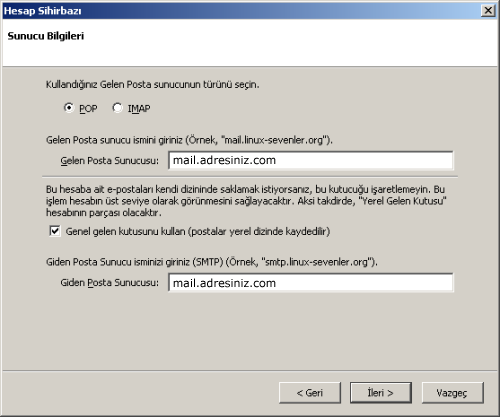
Task: Close the Hesap Sihirbazı dialog
Action: coord(488,11)
